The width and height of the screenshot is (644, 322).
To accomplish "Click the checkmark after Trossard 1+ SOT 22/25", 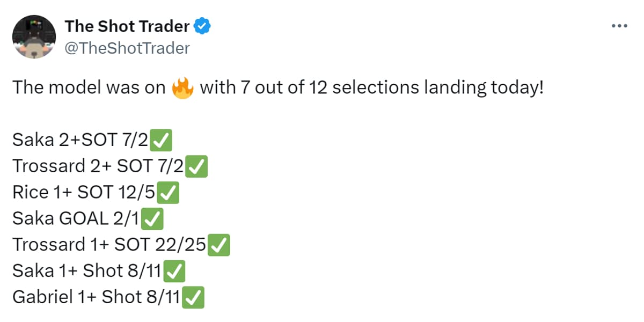I will point(219,245).
